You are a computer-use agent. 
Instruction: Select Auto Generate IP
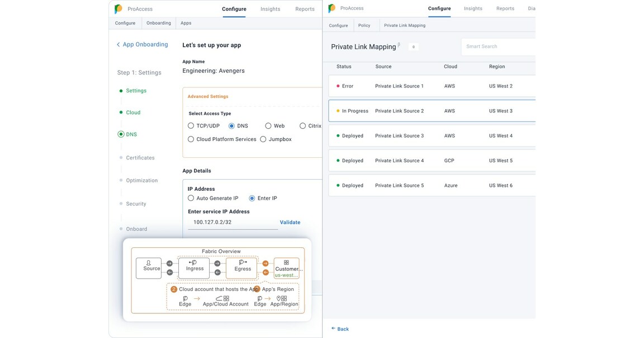coord(191,198)
